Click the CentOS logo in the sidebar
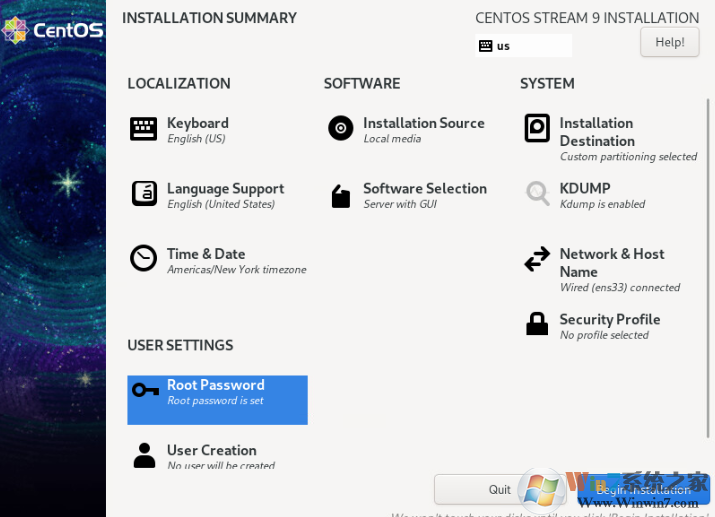 53,30
